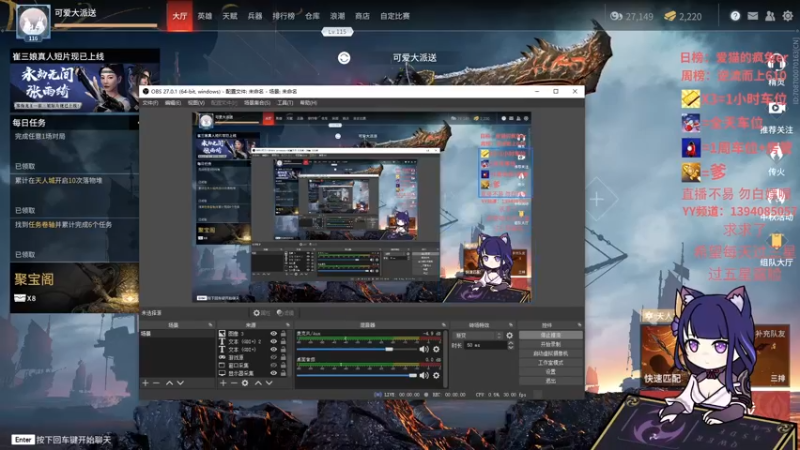Open 文件(F) menu in OBS
Screen dimensions: 800x450
(x=150, y=103)
